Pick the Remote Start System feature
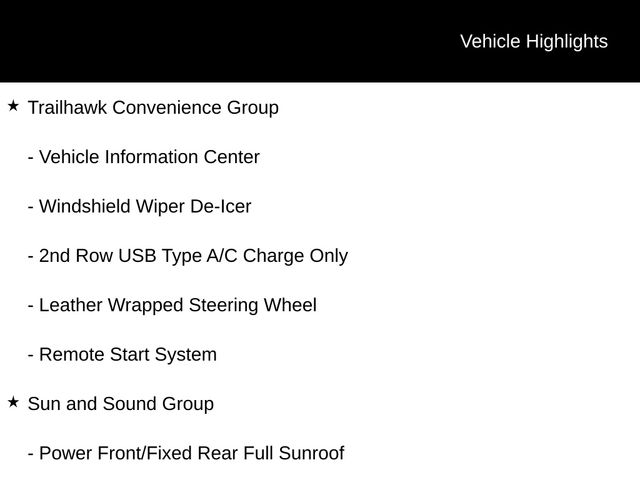The image size is (640, 480). point(127,354)
